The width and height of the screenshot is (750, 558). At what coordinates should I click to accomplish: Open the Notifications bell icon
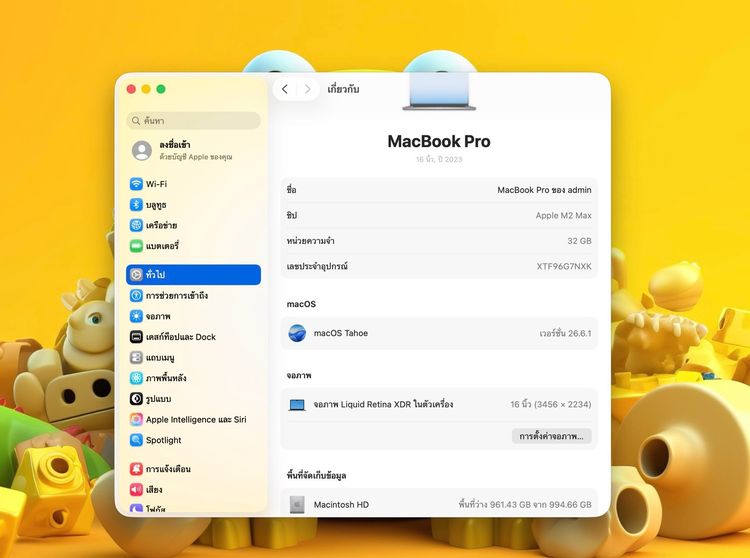136,469
